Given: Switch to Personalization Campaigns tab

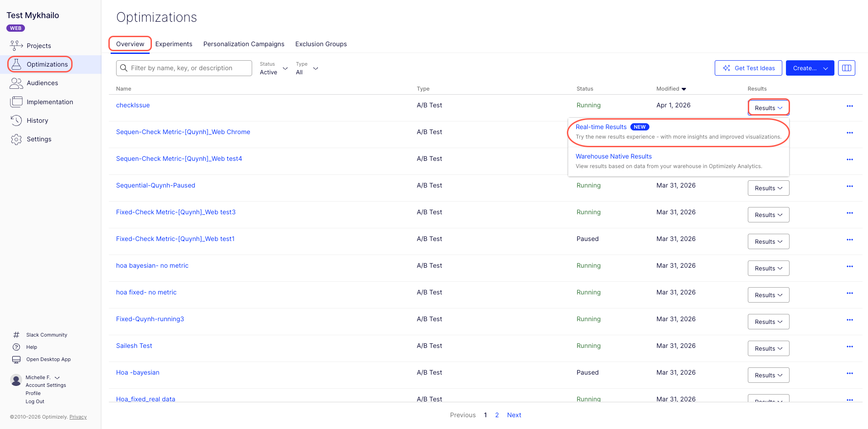Looking at the screenshot, I should coord(244,44).
